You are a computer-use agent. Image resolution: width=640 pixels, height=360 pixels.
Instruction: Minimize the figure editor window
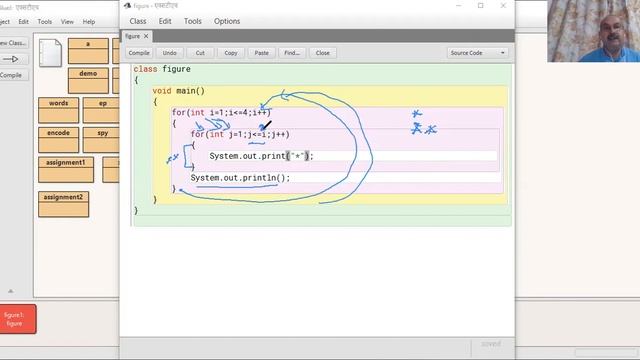pos(458,6)
